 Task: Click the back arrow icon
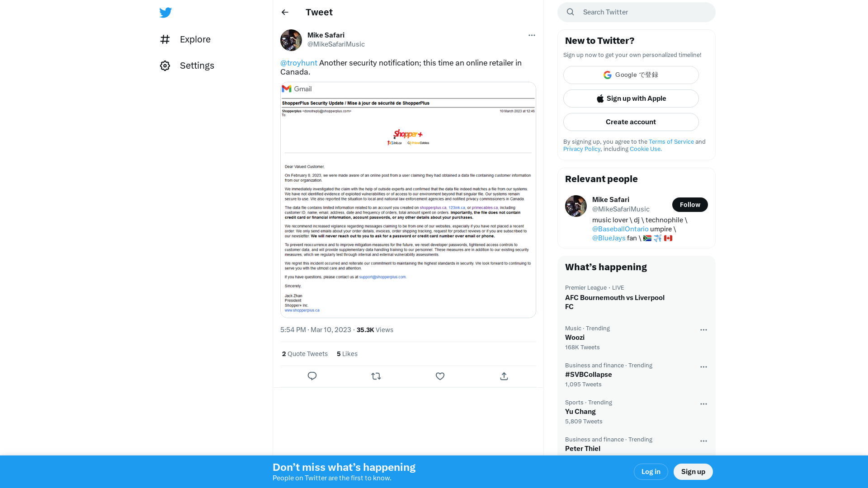284,12
